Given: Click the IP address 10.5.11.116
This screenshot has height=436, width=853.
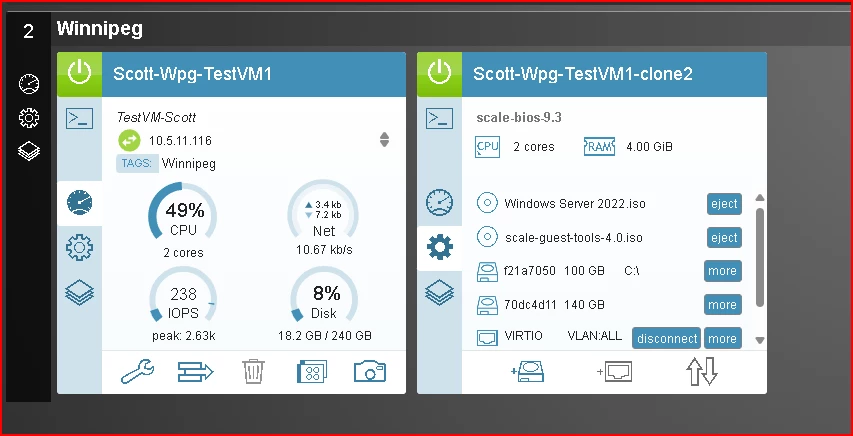Looking at the screenshot, I should pos(180,142).
